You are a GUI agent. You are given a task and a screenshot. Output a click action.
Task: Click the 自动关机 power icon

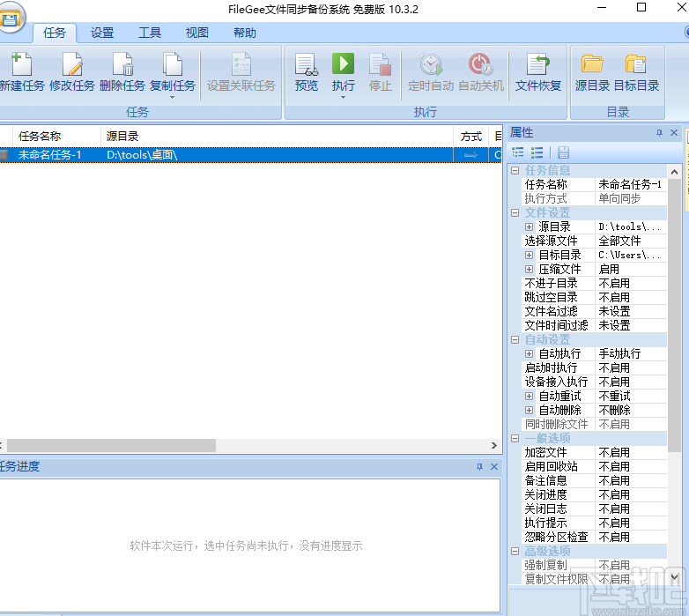point(481,64)
